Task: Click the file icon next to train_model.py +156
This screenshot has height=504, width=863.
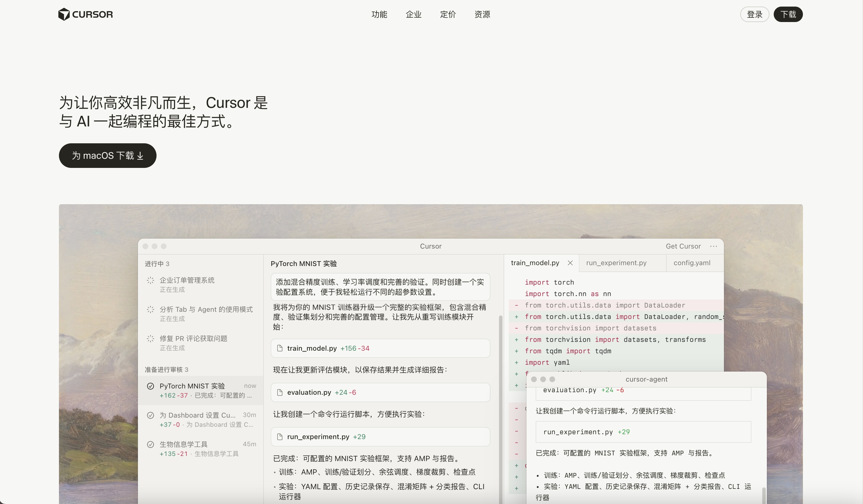Action: pyautogui.click(x=280, y=348)
